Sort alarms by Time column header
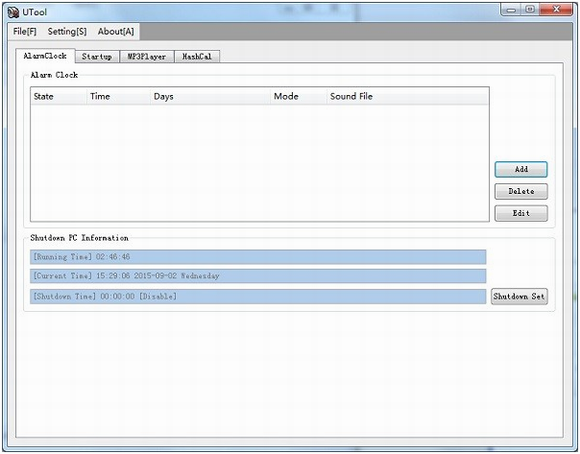Screen dimensions: 580x454 click(118, 97)
